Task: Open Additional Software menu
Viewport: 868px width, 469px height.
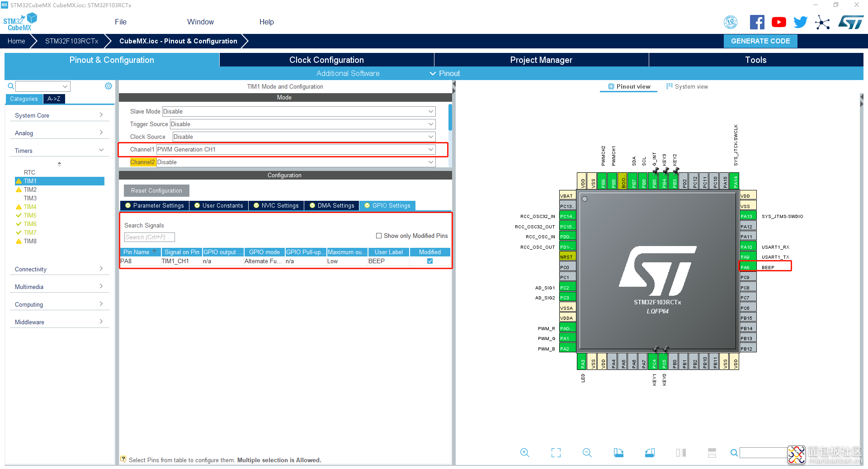Action: (348, 73)
